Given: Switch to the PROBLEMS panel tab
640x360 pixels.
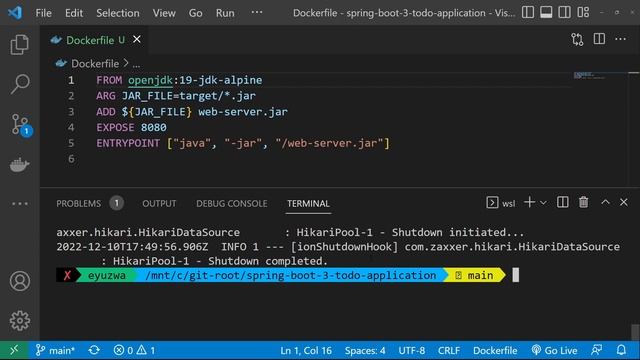Looking at the screenshot, I should point(78,203).
